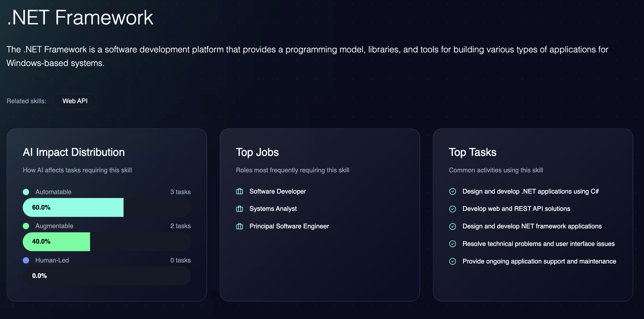Click briefcase icon beside Principal Software Engineer

coord(239,226)
